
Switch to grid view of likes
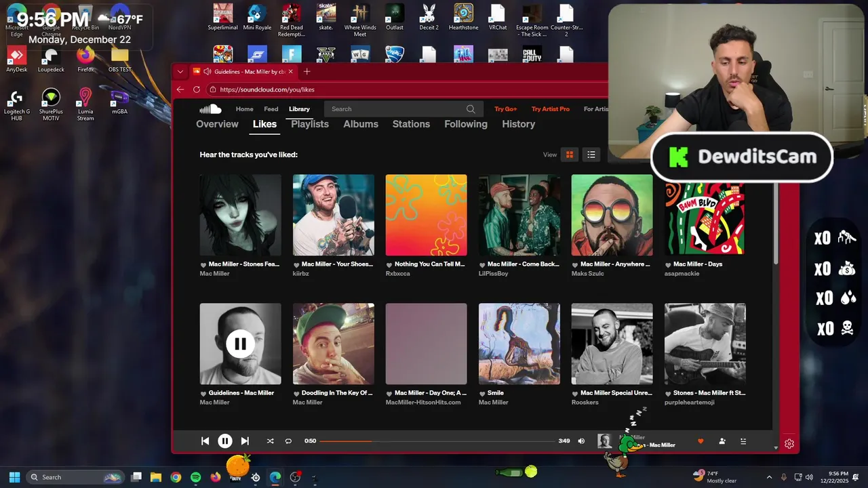570,155
